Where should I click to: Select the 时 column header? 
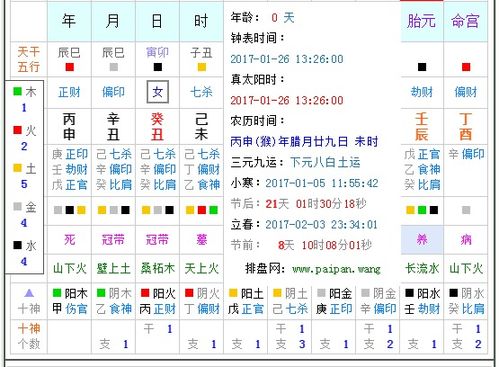pyautogui.click(x=201, y=21)
